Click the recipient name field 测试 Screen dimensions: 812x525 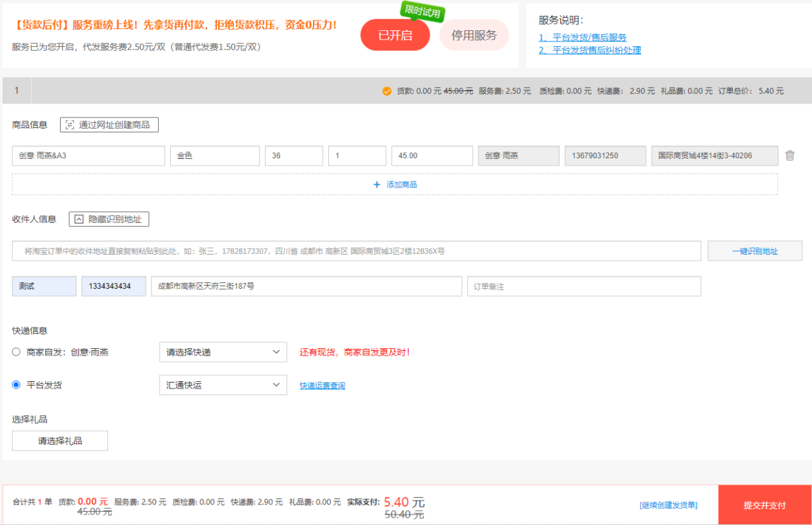tap(44, 286)
